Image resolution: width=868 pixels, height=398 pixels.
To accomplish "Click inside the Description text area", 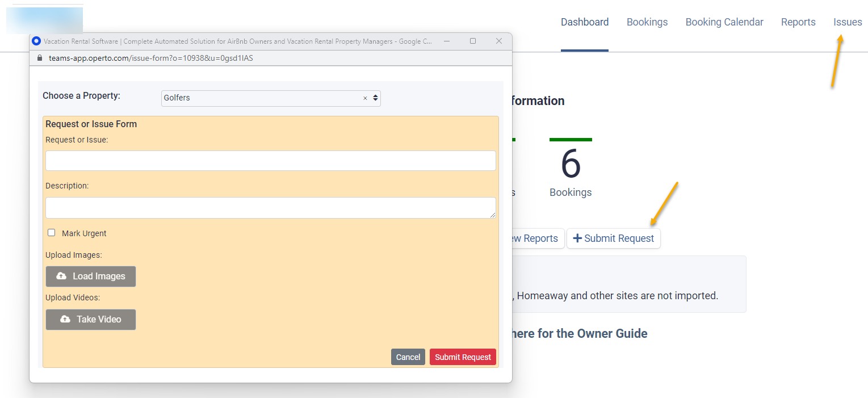I will (x=270, y=208).
